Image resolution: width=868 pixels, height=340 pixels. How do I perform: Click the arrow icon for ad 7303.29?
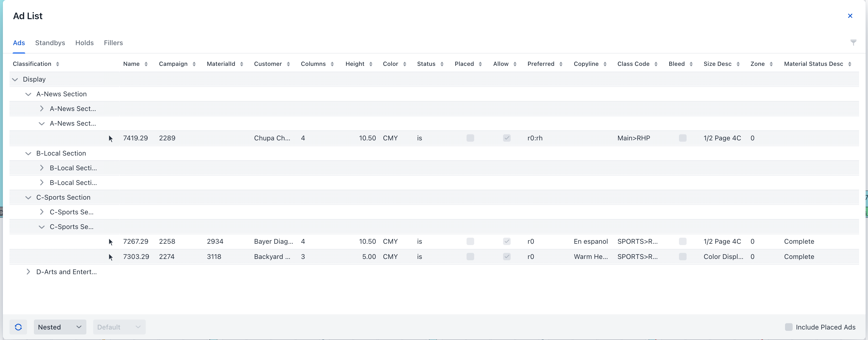pyautogui.click(x=111, y=257)
